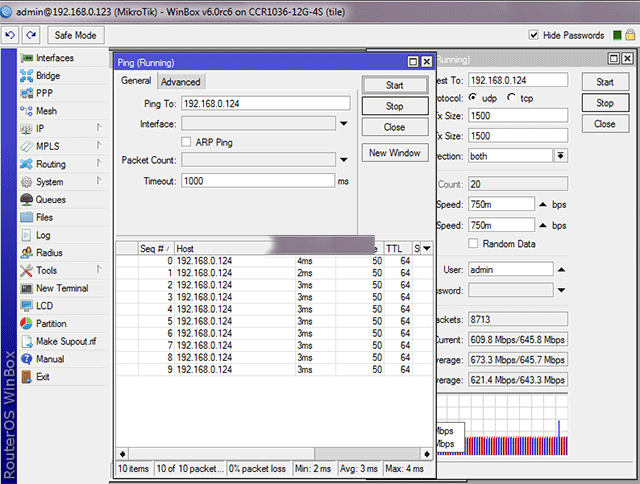Click the Ping To address field
The image size is (640, 484).
(266, 104)
